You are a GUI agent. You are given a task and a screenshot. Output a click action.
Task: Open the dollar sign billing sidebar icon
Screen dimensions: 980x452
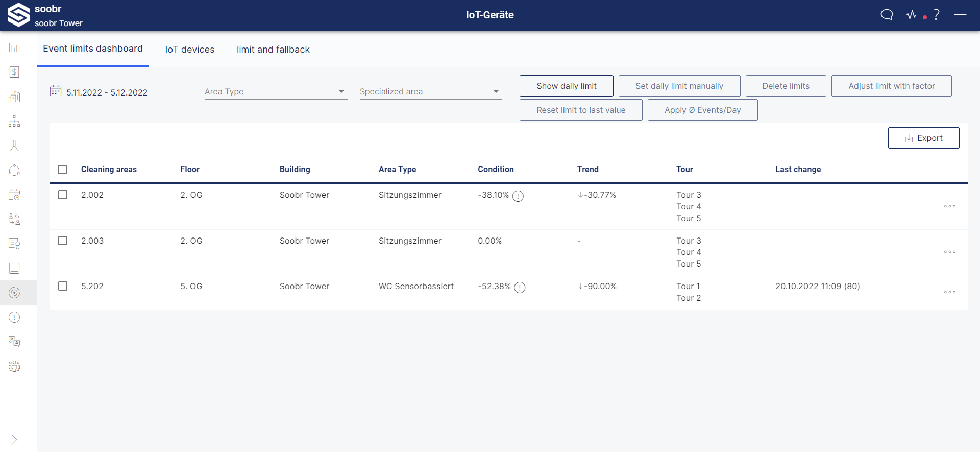(x=14, y=72)
